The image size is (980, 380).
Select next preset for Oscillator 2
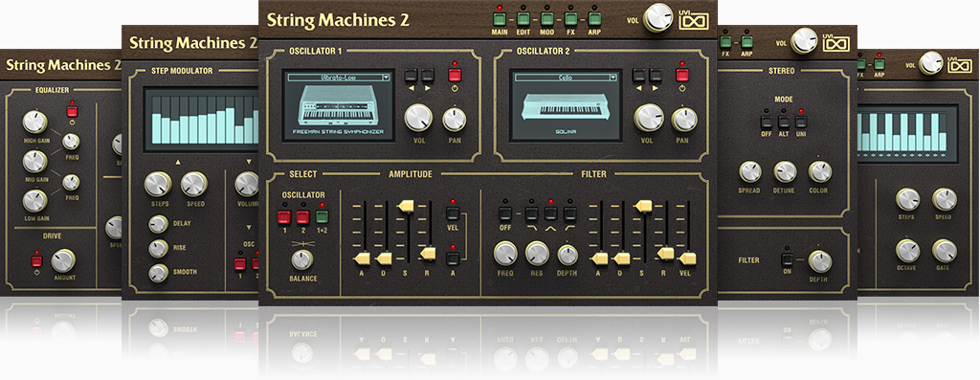point(656,76)
